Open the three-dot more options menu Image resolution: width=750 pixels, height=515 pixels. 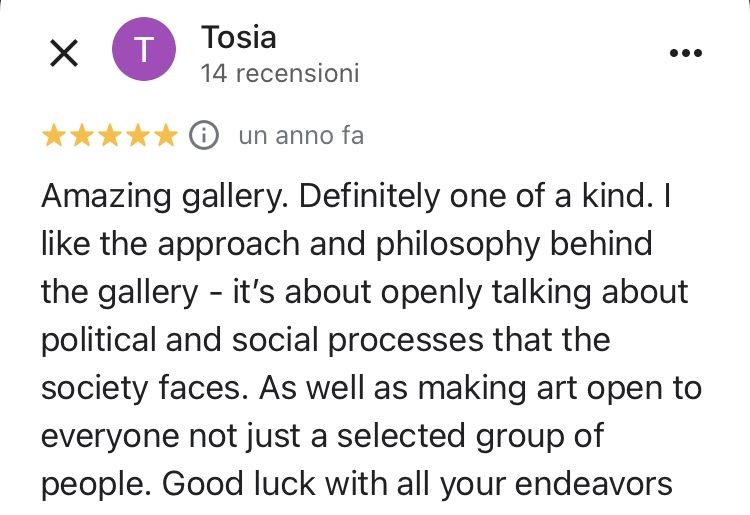click(685, 53)
